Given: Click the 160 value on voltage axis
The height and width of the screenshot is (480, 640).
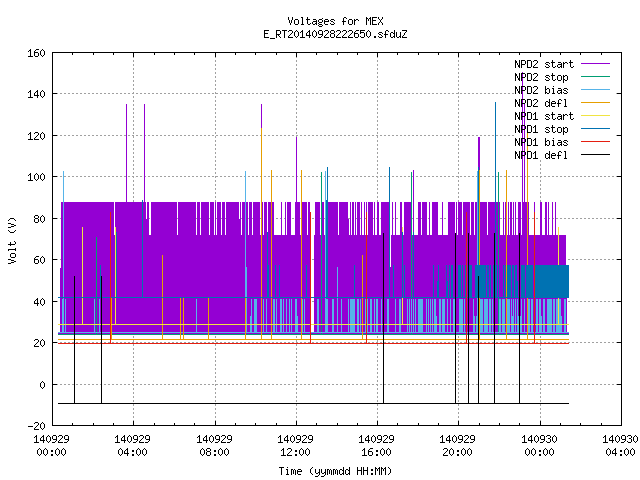Looking at the screenshot, I should click(x=36, y=53).
